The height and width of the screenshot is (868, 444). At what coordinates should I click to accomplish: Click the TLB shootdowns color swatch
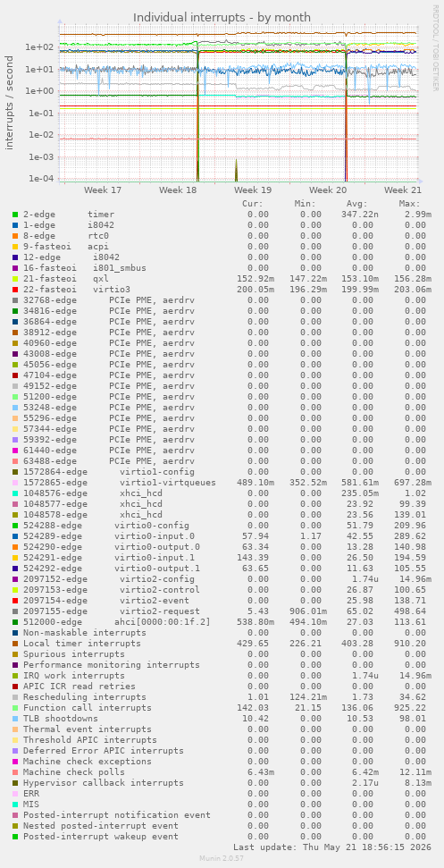15,719
